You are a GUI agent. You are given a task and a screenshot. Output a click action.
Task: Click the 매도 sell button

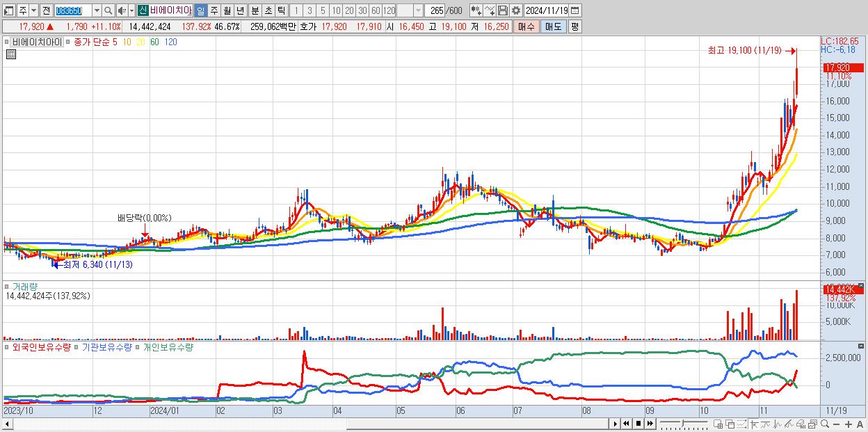pos(553,26)
